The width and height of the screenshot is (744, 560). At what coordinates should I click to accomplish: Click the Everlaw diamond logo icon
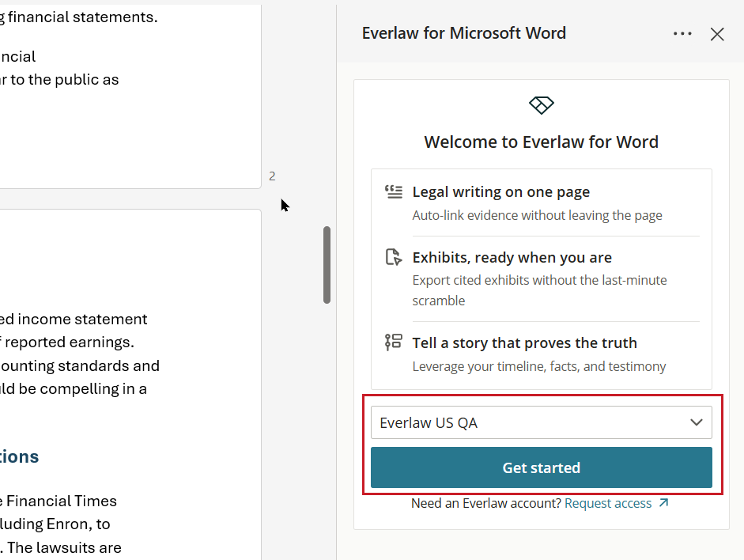coord(542,105)
